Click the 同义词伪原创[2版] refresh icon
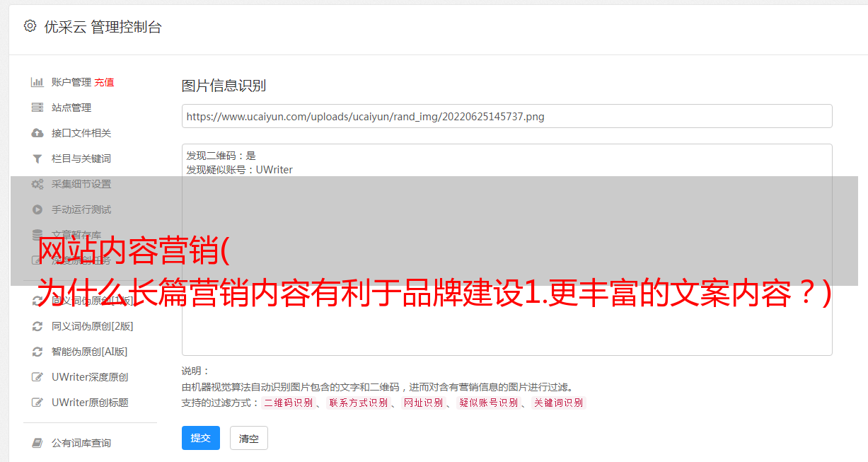Screen dimensions: 868x462 37,326
